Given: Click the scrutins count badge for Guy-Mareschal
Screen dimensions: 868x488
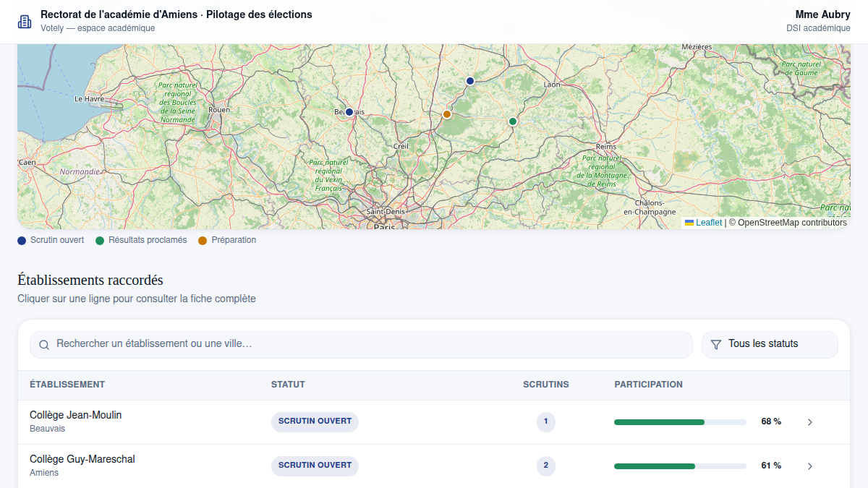Looking at the screenshot, I should point(545,466).
